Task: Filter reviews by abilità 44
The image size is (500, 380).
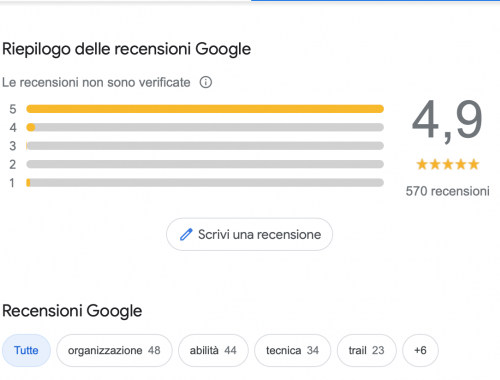Action: tap(213, 350)
